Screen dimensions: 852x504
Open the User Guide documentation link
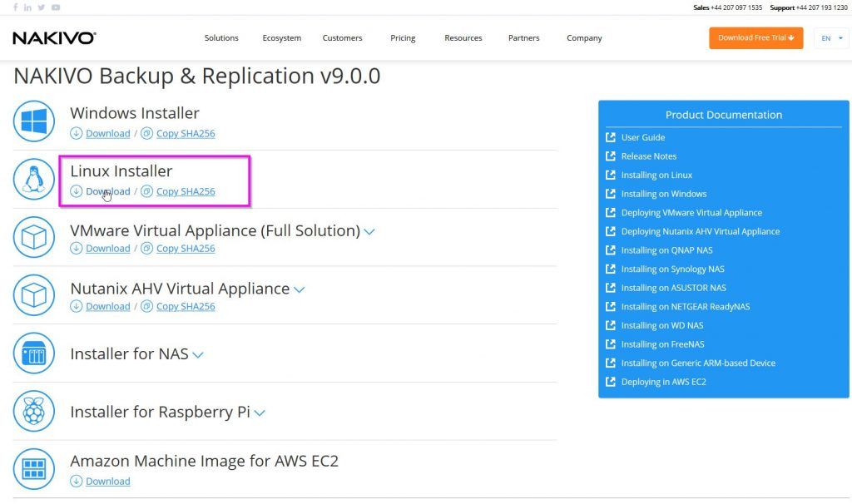643,137
